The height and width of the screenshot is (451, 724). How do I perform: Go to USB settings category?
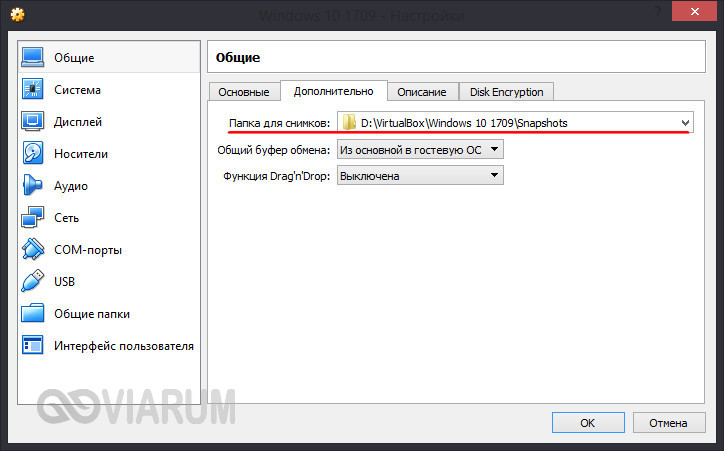coord(109,281)
